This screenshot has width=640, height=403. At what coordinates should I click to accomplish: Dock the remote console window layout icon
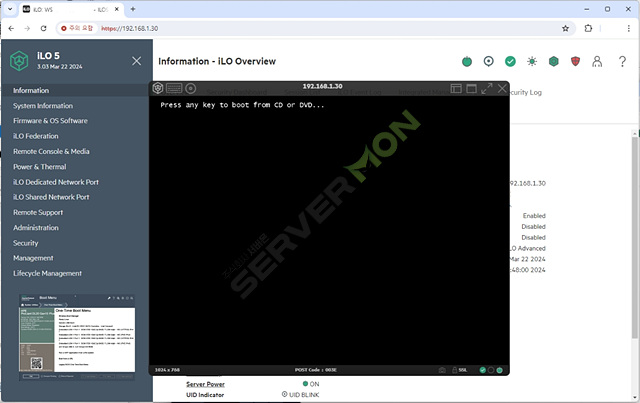(456, 88)
